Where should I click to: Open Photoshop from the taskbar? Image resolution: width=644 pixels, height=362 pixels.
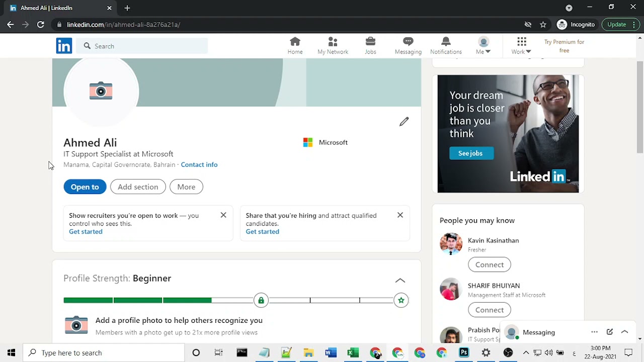(464, 352)
